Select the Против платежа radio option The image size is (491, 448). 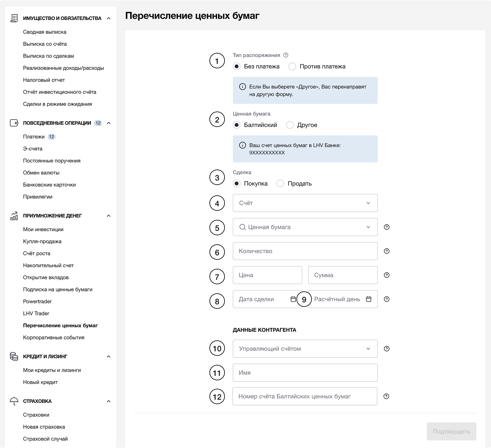click(292, 66)
